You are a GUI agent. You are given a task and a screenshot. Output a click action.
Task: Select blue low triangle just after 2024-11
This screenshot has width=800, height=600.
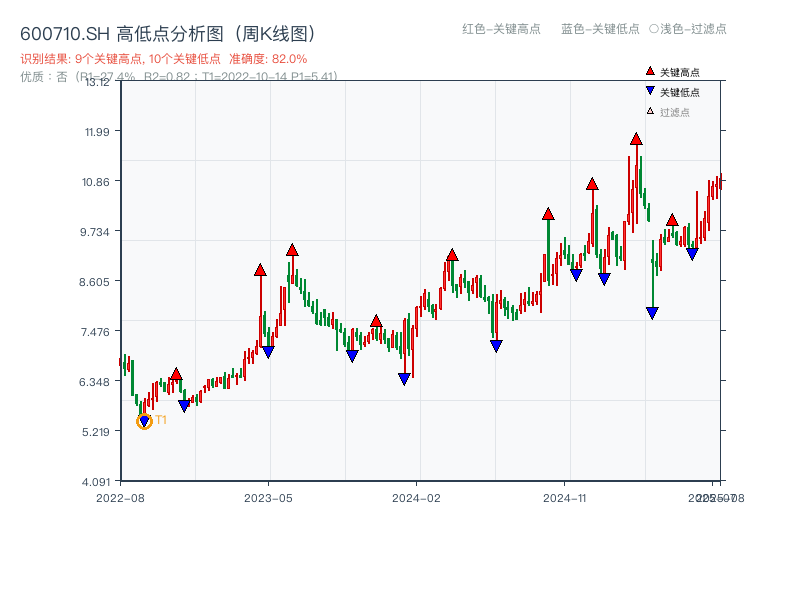576,275
